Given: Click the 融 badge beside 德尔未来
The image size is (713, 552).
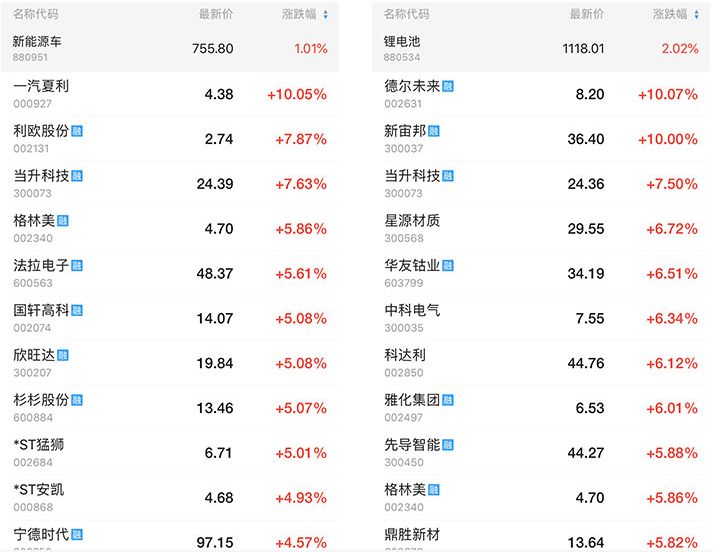Looking at the screenshot, I should [x=447, y=86].
